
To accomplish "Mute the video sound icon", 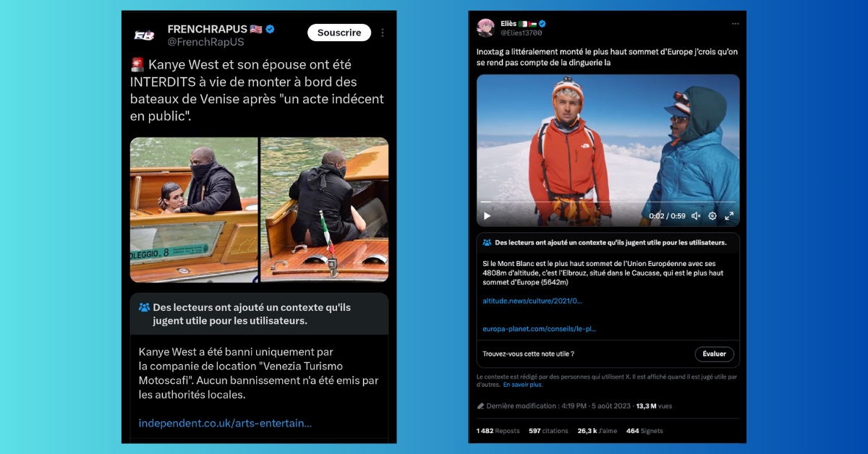I will click(x=695, y=215).
